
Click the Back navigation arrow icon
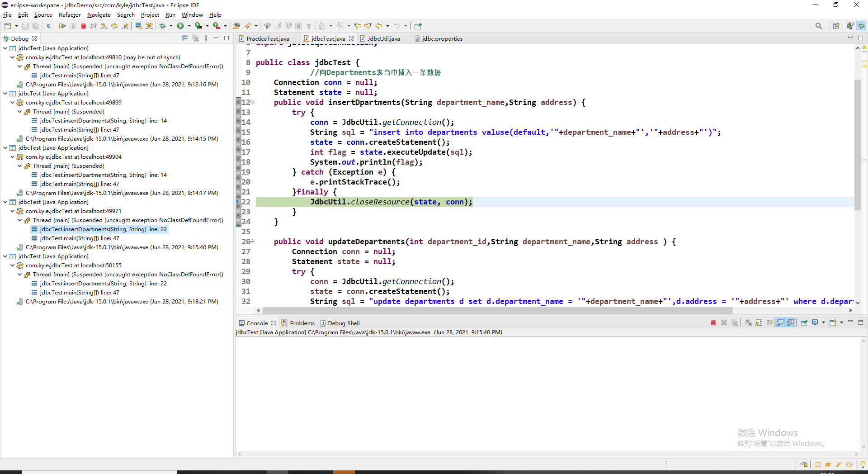point(379,26)
